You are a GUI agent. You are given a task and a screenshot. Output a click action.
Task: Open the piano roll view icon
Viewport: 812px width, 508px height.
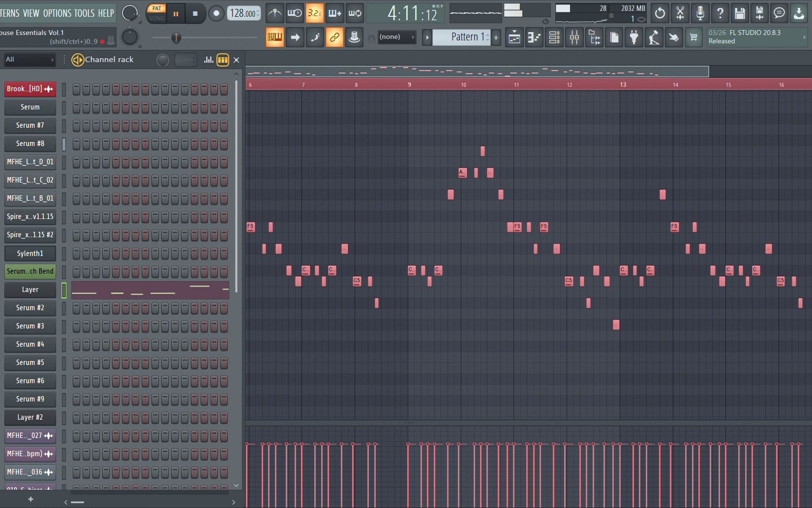(x=534, y=37)
